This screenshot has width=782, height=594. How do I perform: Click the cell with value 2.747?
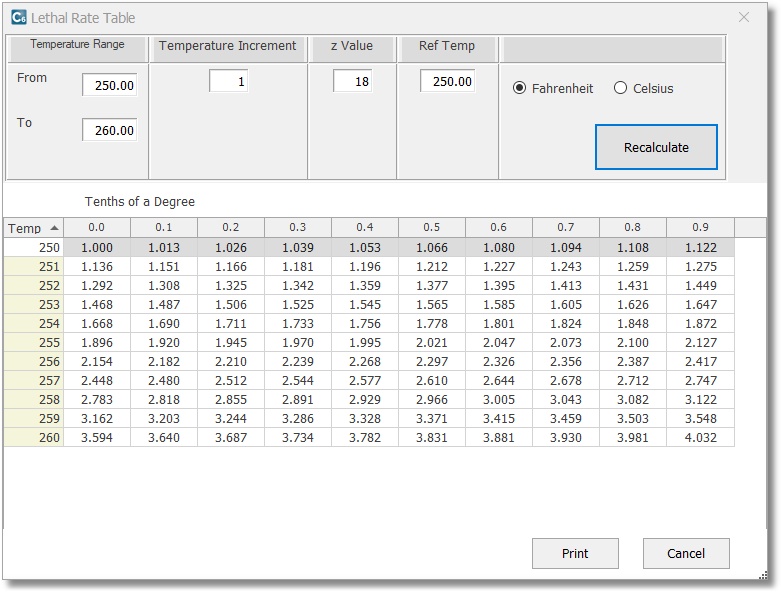[x=700, y=380]
